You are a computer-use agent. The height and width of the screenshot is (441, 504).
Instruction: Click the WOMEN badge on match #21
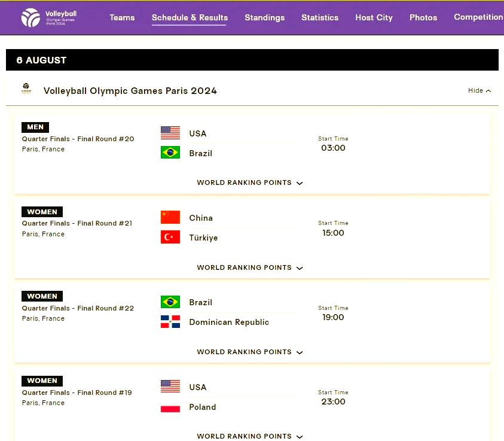tap(42, 212)
